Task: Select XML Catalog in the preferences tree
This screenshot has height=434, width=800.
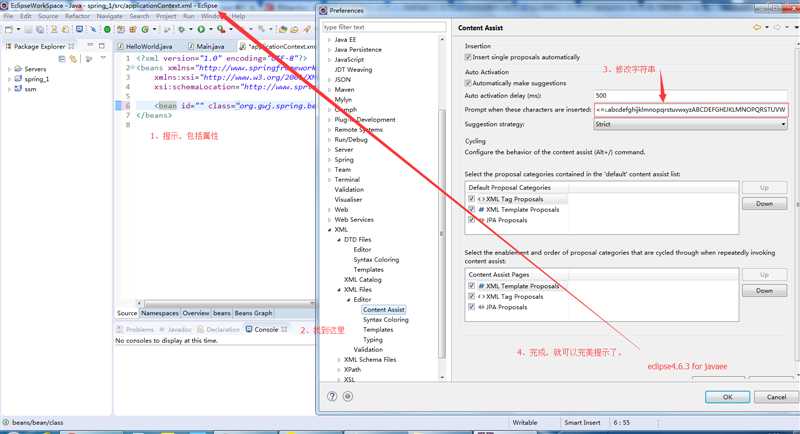Action: [362, 279]
